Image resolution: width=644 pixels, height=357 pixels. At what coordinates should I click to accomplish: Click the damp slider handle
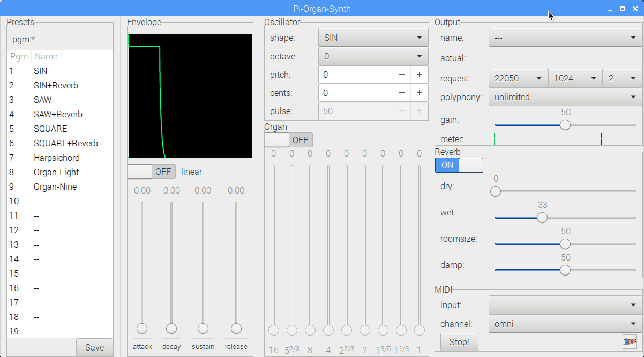coord(565,270)
